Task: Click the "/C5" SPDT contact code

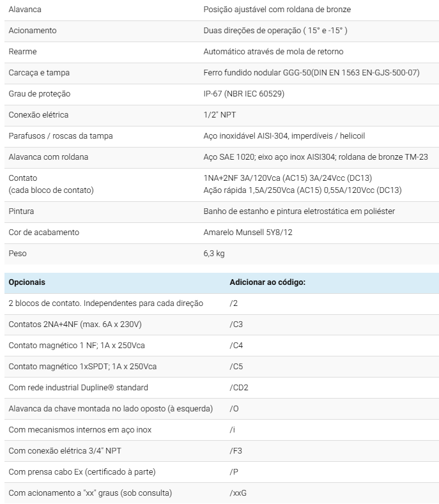Action: pyautogui.click(x=236, y=366)
